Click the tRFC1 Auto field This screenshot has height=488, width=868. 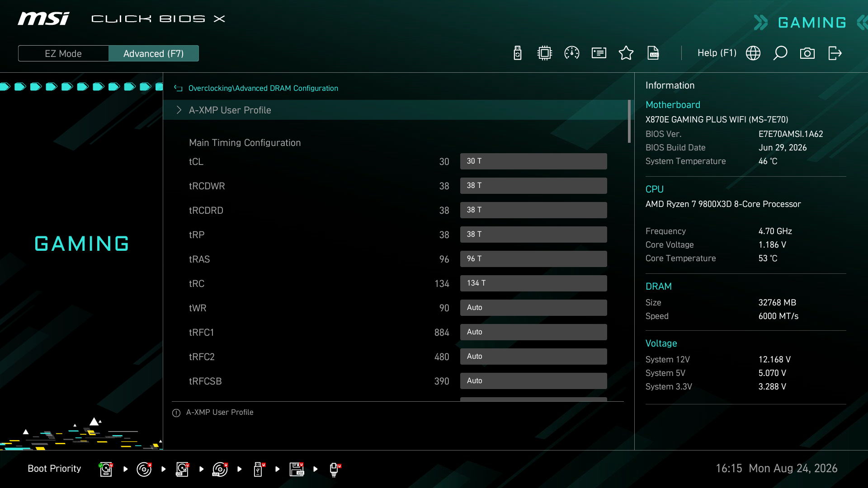(x=533, y=332)
